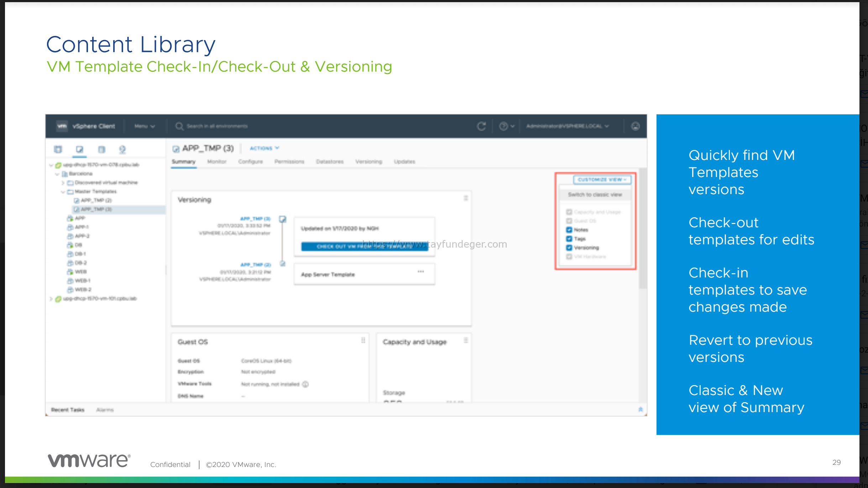Select the DB VM in the tree
Image resolution: width=868 pixels, height=488 pixels.
78,245
